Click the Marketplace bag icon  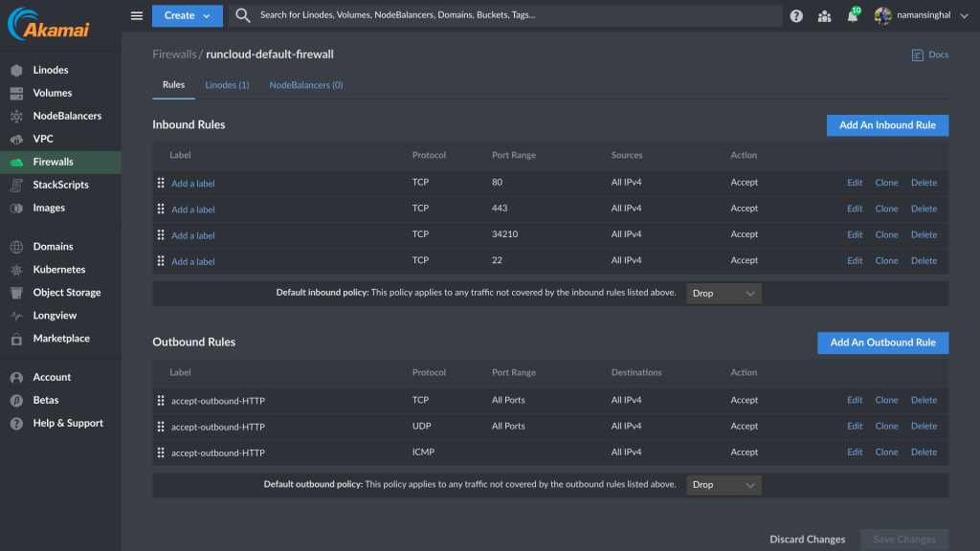(17, 339)
